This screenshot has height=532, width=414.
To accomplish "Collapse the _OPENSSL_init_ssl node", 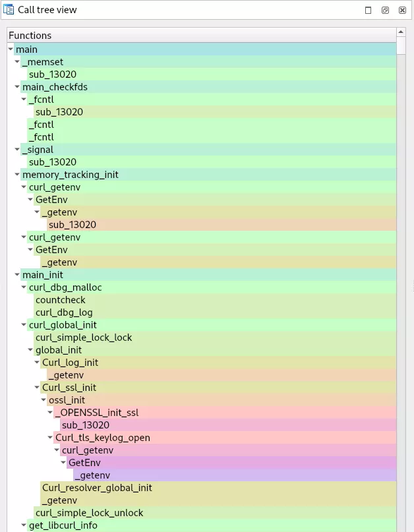I will [50, 412].
